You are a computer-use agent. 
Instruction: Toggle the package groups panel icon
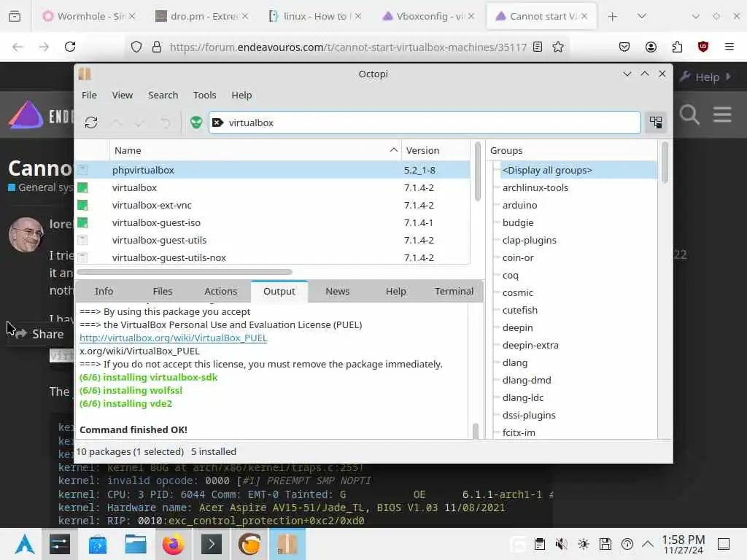click(656, 122)
